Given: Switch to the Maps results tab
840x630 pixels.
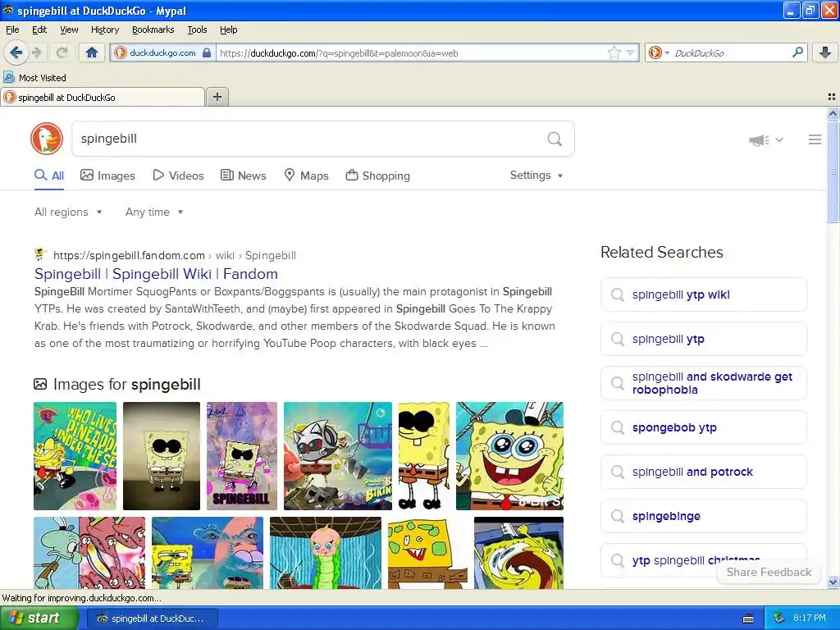Looking at the screenshot, I should [x=306, y=176].
